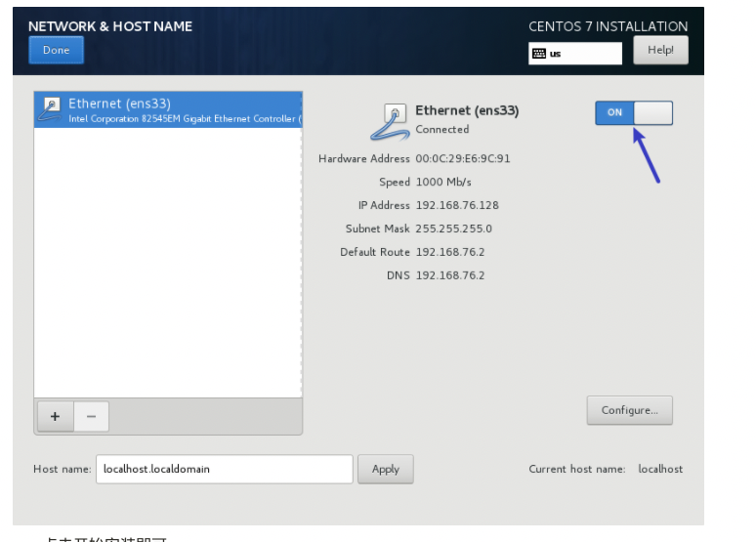Open the Help! dialog
Screen dimensions: 756x542
point(660,50)
